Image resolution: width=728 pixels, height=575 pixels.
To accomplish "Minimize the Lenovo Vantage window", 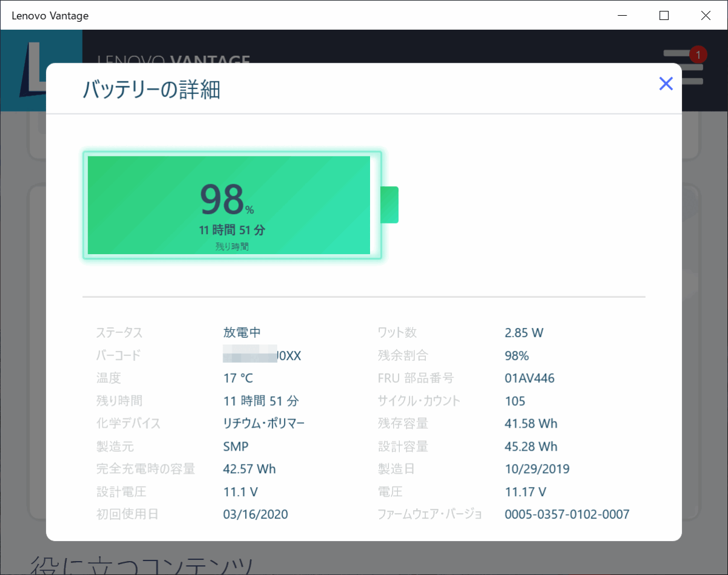I will [622, 15].
